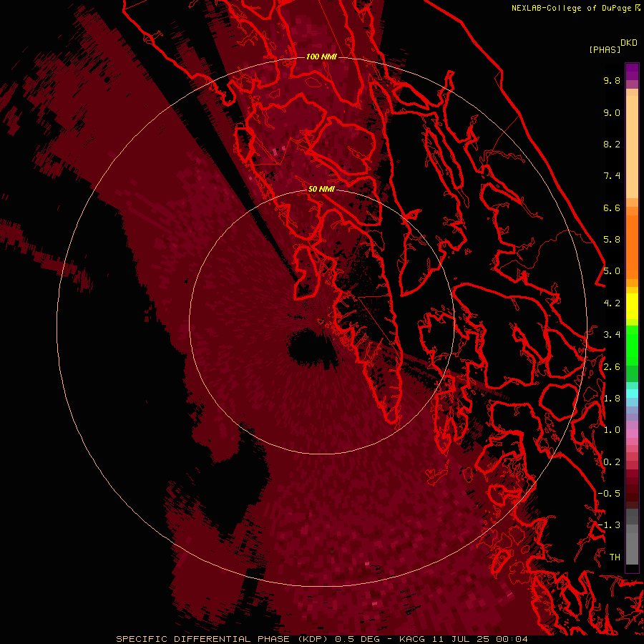The image size is (644, 644).
Task: Click the 5.0 legend value
Action: coord(612,271)
